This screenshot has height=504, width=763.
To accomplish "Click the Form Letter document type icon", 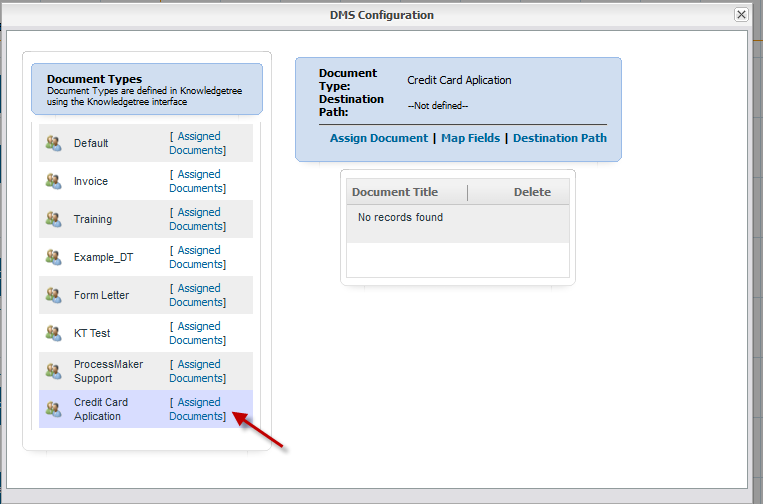I will pos(54,295).
